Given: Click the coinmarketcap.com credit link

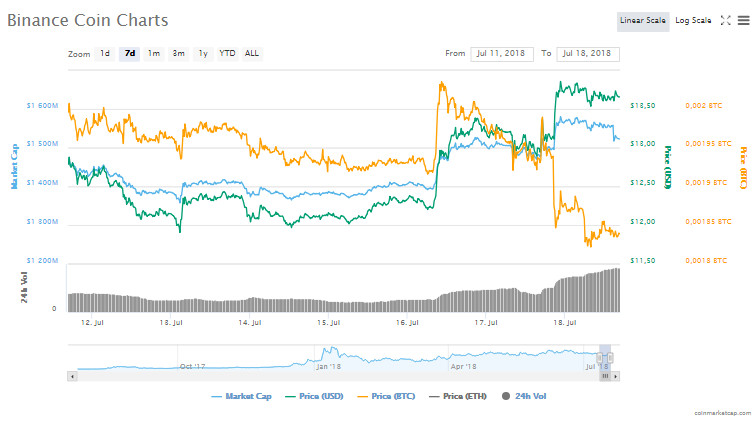Looking at the screenshot, I should click(722, 413).
